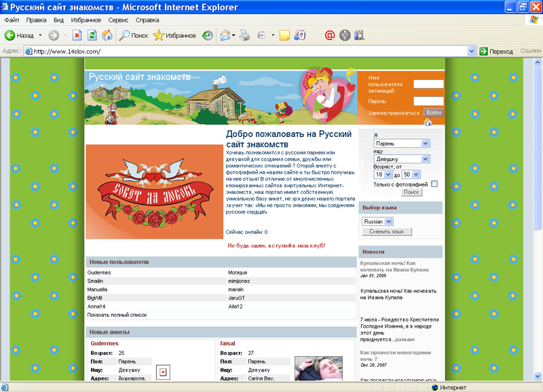Open the History/Media toolbar icon

tap(208, 35)
